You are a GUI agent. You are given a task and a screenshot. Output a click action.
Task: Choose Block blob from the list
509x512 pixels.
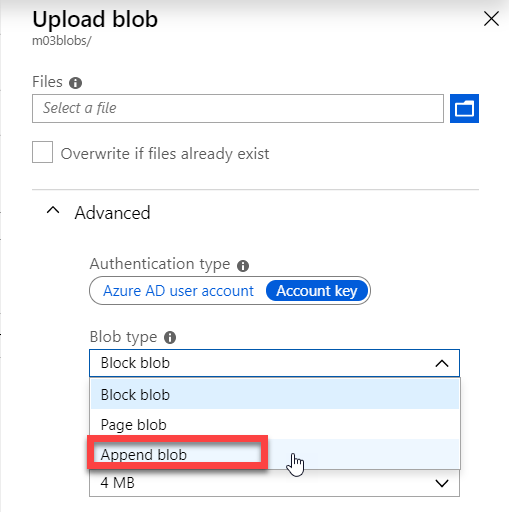[275, 395]
